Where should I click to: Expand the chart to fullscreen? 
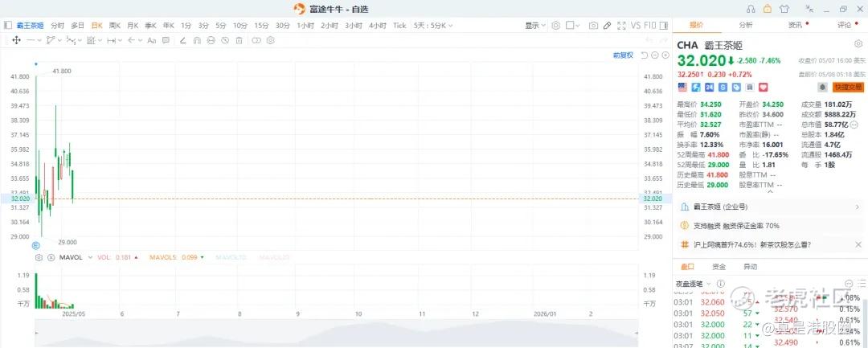tap(621, 26)
